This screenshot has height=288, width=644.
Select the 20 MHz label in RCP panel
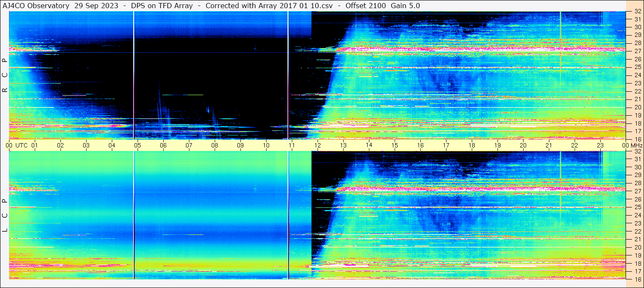(637, 107)
